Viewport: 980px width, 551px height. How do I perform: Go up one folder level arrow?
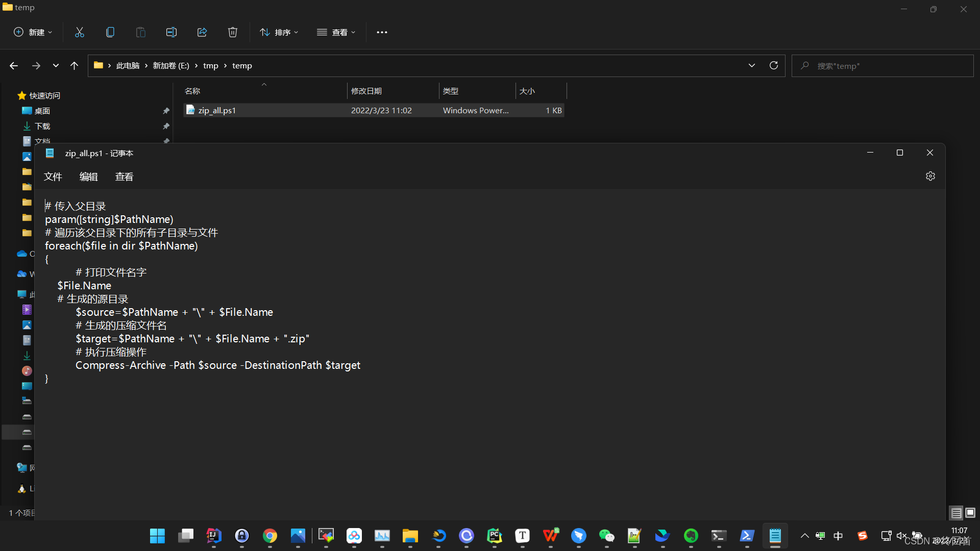(x=74, y=66)
